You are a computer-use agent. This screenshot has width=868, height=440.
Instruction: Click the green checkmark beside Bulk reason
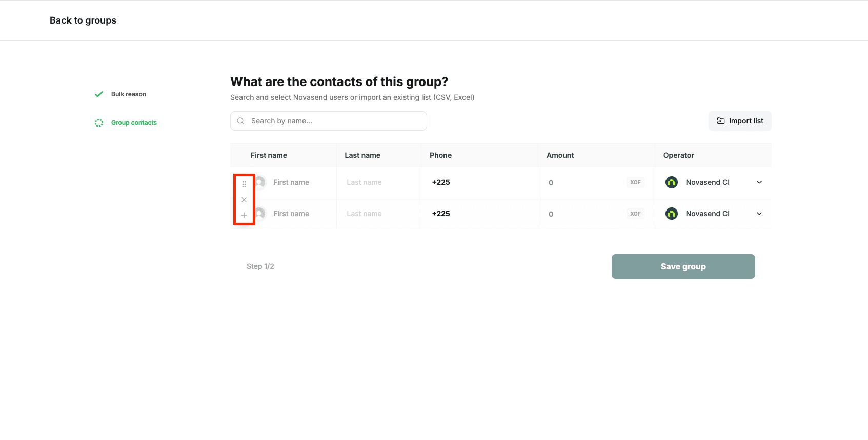point(99,94)
